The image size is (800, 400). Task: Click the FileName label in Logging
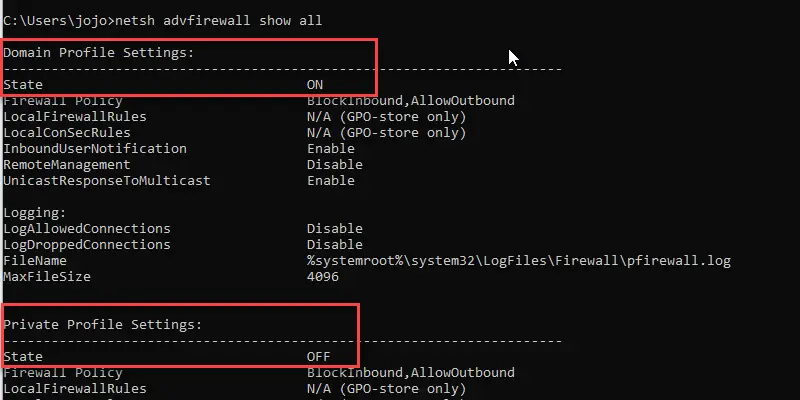tap(35, 261)
